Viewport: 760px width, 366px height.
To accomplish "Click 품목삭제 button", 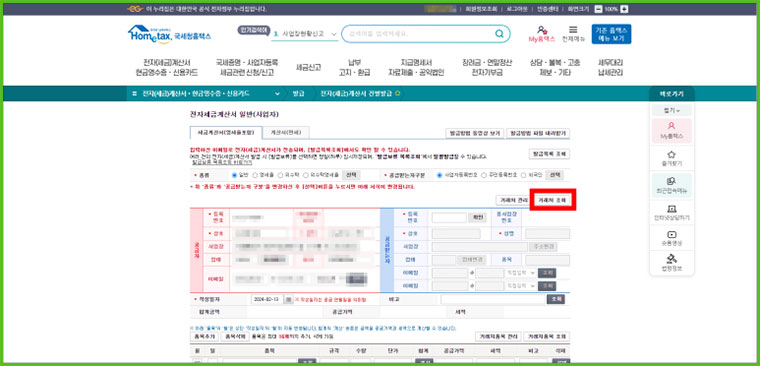I will pyautogui.click(x=234, y=336).
